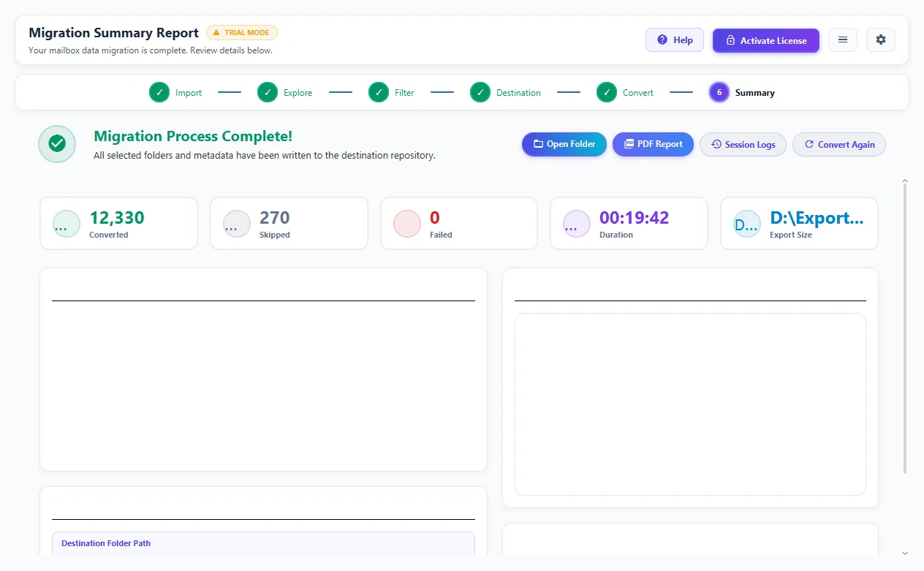This screenshot has height=571, width=924.
Task: Generate the PDF Report
Action: pos(653,144)
